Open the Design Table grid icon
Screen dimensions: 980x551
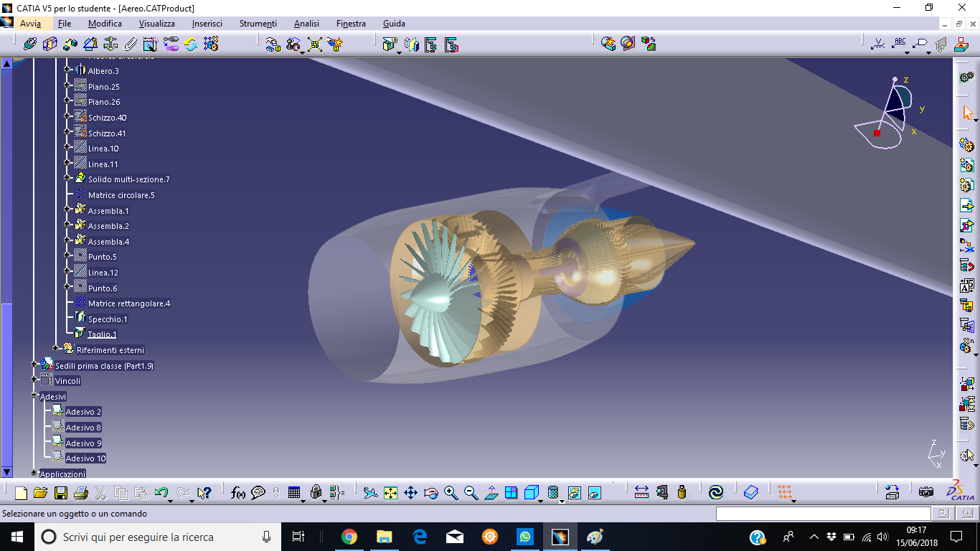(x=294, y=493)
